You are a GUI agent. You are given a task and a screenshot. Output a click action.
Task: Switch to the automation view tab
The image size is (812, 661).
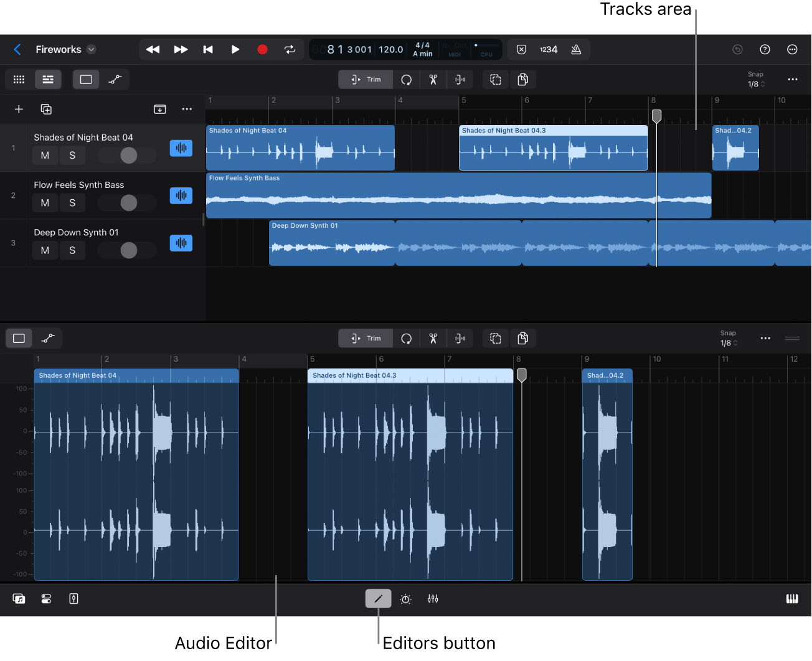coord(115,79)
